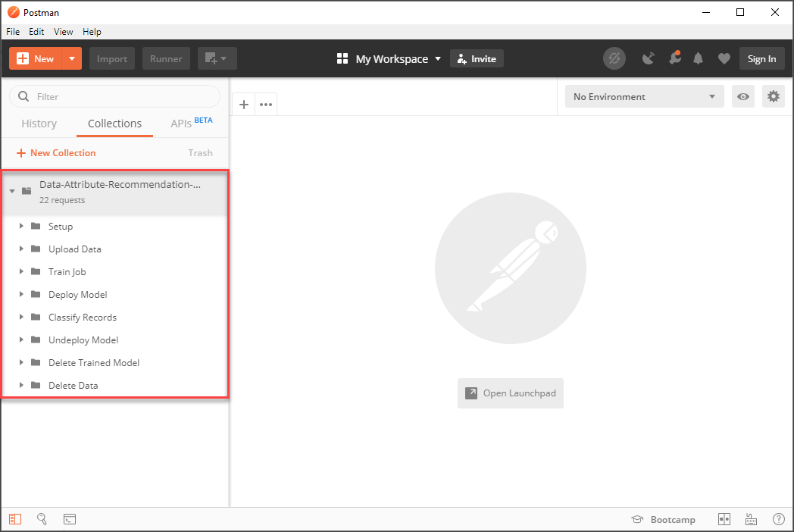Open the Trash link

pyautogui.click(x=201, y=153)
